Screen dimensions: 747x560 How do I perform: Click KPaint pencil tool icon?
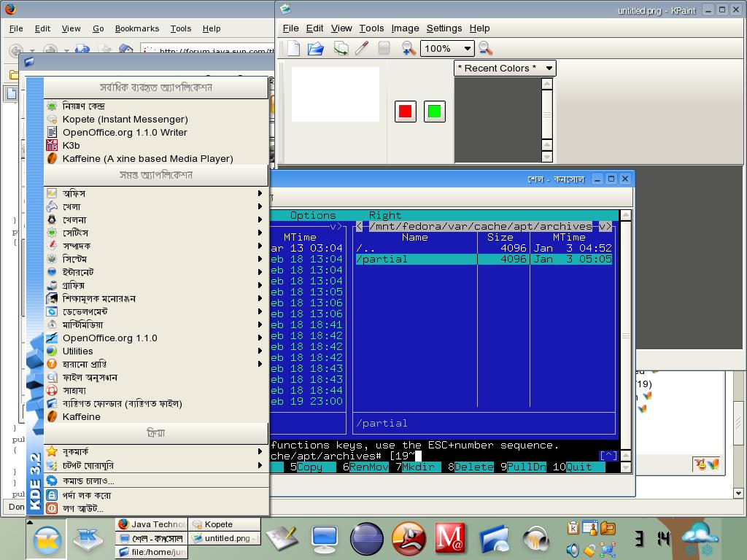[362, 48]
